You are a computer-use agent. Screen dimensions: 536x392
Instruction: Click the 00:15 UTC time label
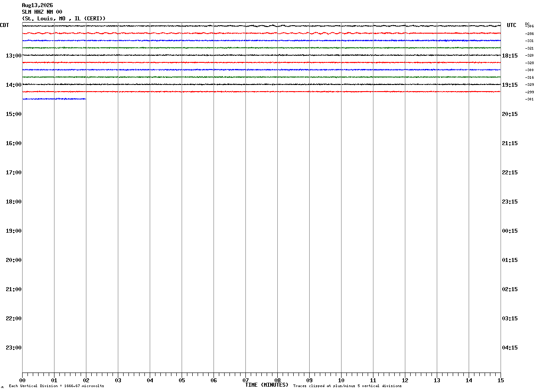coord(510,231)
